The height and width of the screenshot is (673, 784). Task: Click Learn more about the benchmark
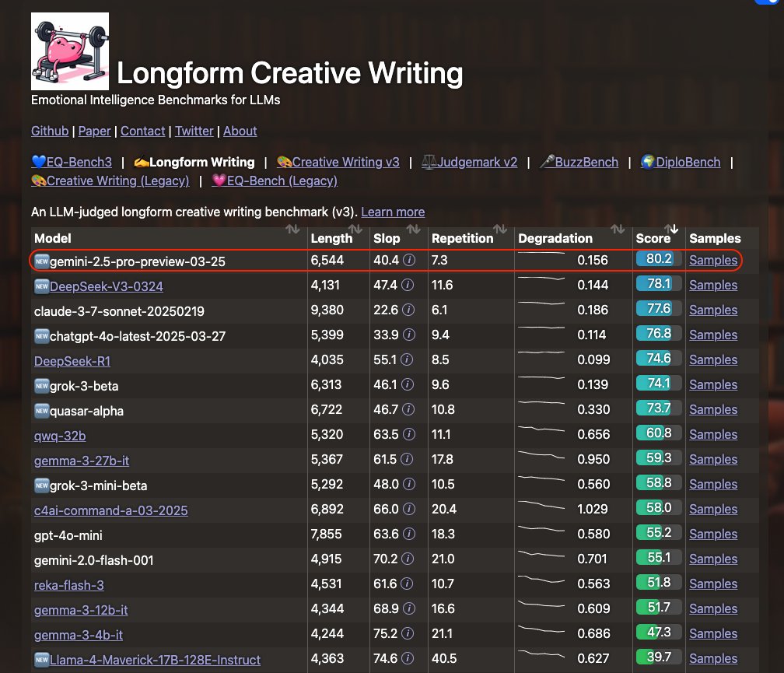click(393, 212)
